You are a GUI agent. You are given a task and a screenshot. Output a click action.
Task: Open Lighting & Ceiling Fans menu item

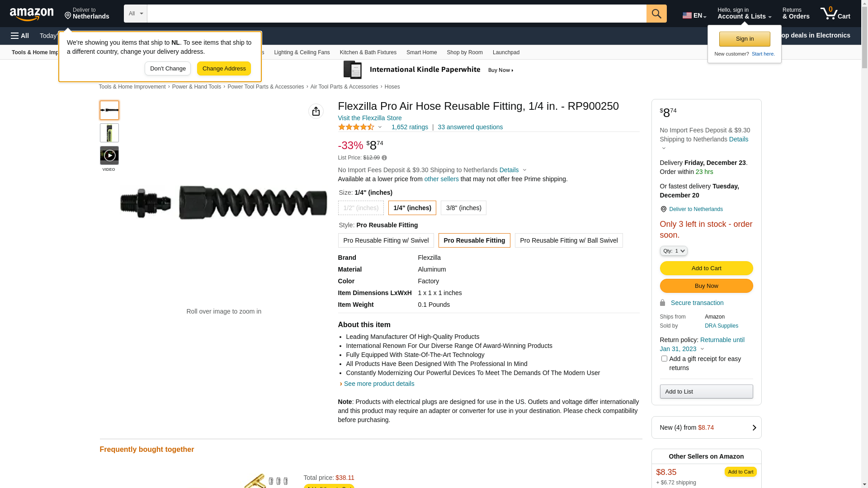(x=302, y=52)
